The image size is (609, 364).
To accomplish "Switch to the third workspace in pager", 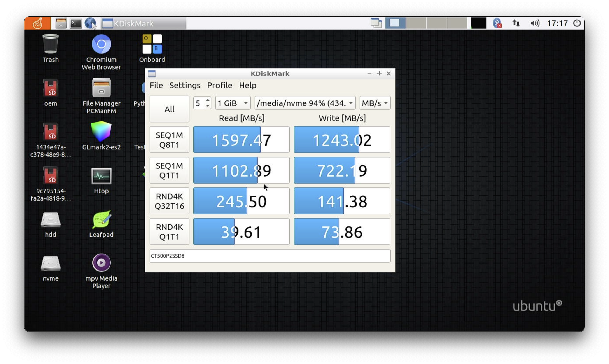I will (436, 23).
